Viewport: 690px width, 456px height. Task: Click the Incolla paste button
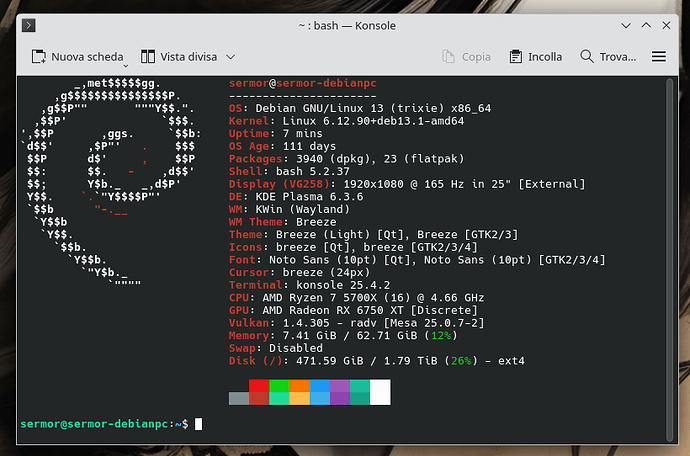tap(536, 57)
